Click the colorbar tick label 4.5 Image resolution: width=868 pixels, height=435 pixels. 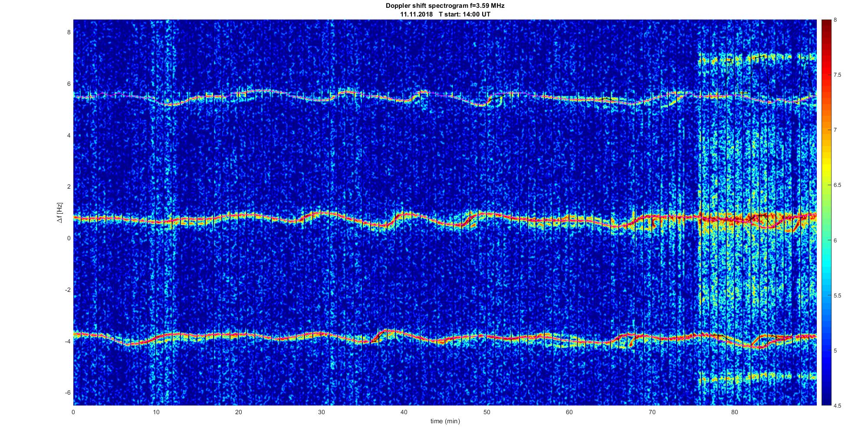(x=838, y=406)
